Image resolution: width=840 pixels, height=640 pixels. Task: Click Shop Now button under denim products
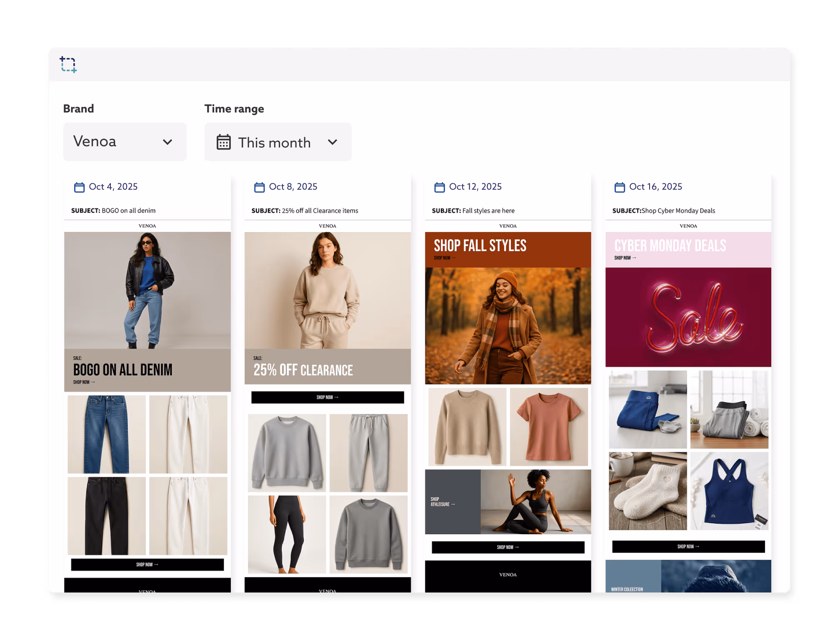click(147, 565)
